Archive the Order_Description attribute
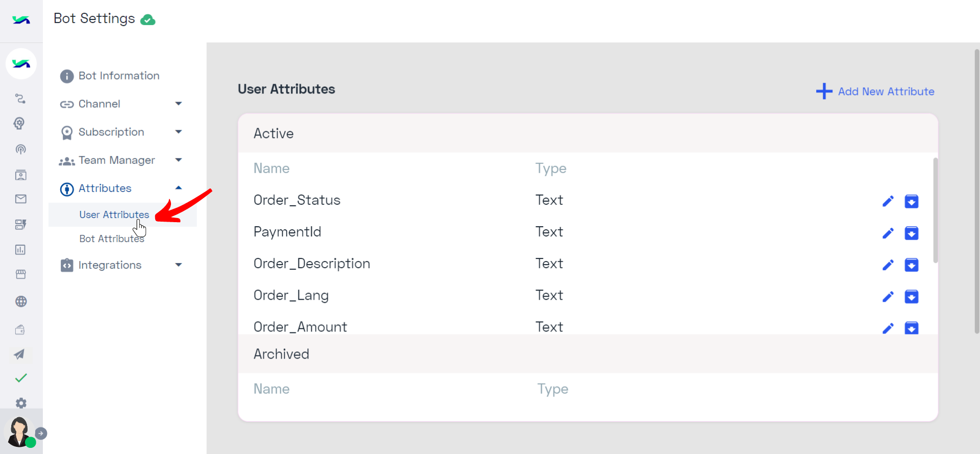Image resolution: width=980 pixels, height=454 pixels. (912, 265)
